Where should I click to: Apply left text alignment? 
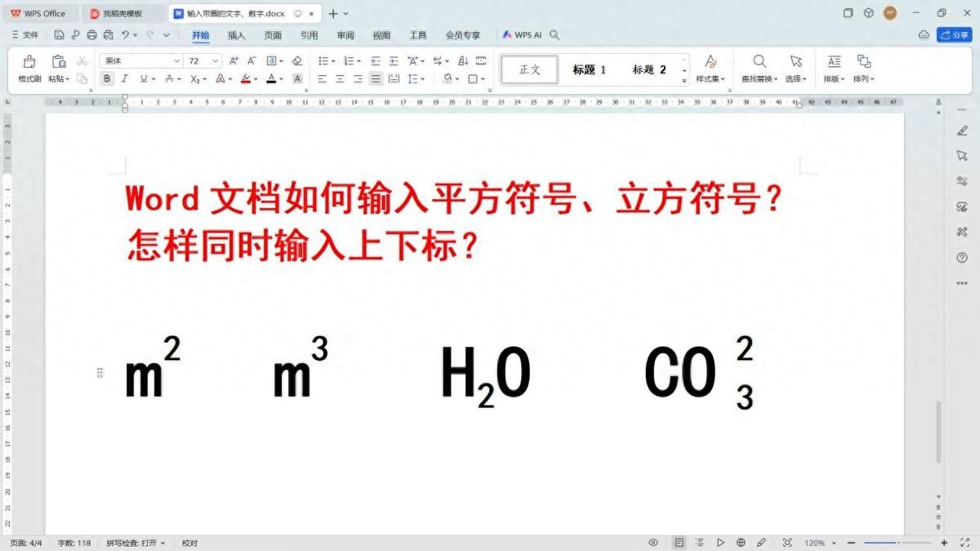click(x=322, y=79)
